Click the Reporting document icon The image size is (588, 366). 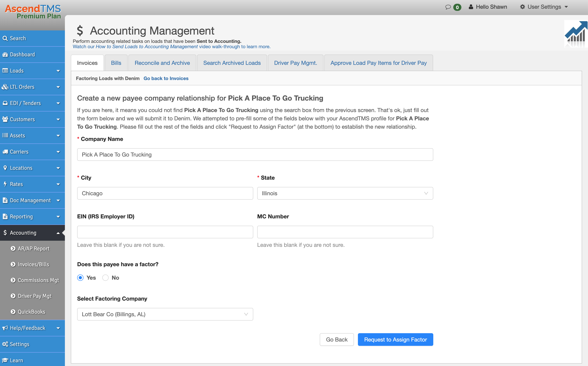(5, 216)
